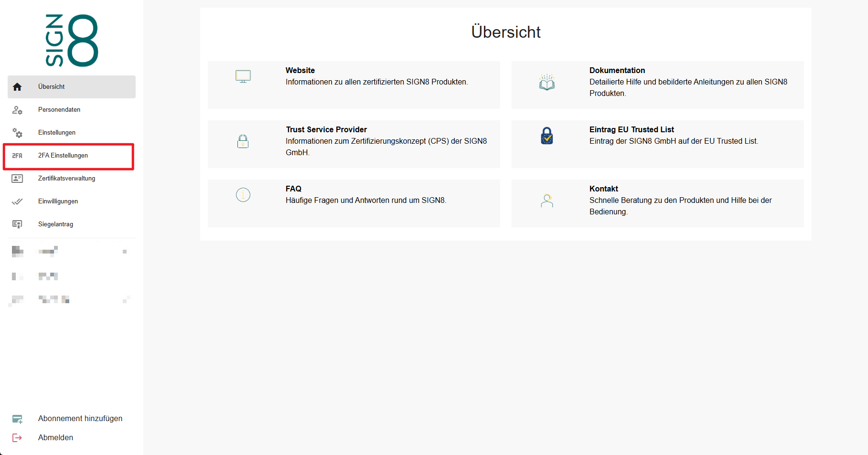
Task: Click the home icon beside Übersicht
Action: point(17,87)
